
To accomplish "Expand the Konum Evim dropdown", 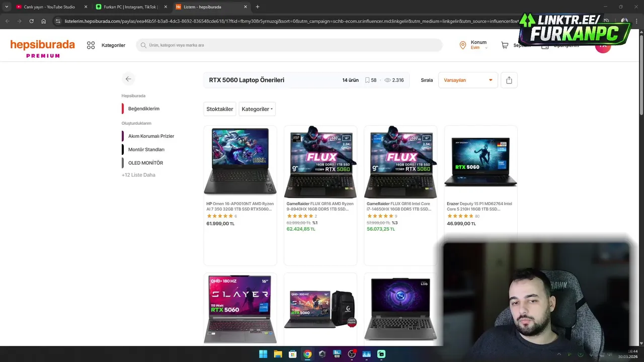I will pos(478,45).
